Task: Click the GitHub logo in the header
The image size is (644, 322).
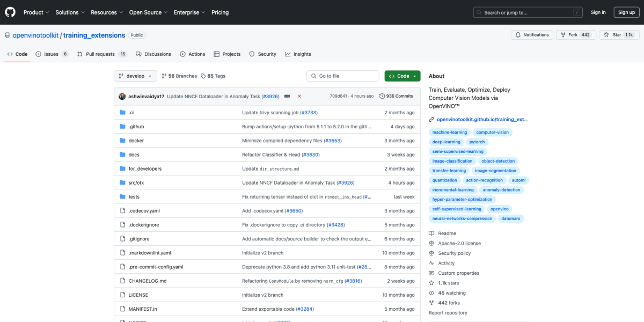Action: pyautogui.click(x=10, y=12)
